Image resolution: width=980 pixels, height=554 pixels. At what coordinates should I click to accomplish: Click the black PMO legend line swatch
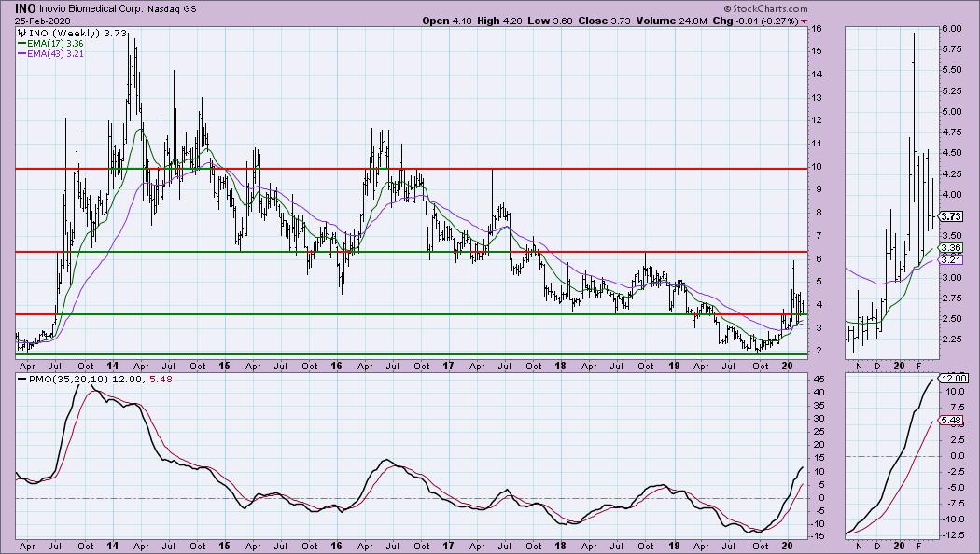(x=21, y=379)
